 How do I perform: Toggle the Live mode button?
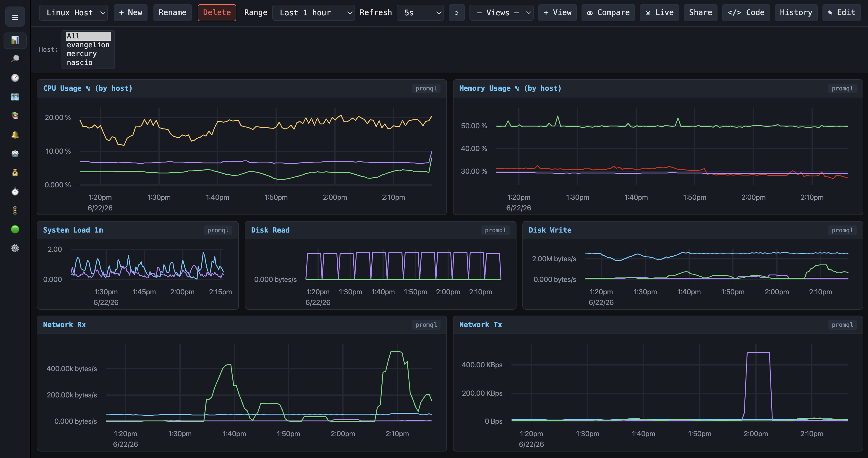tap(659, 13)
